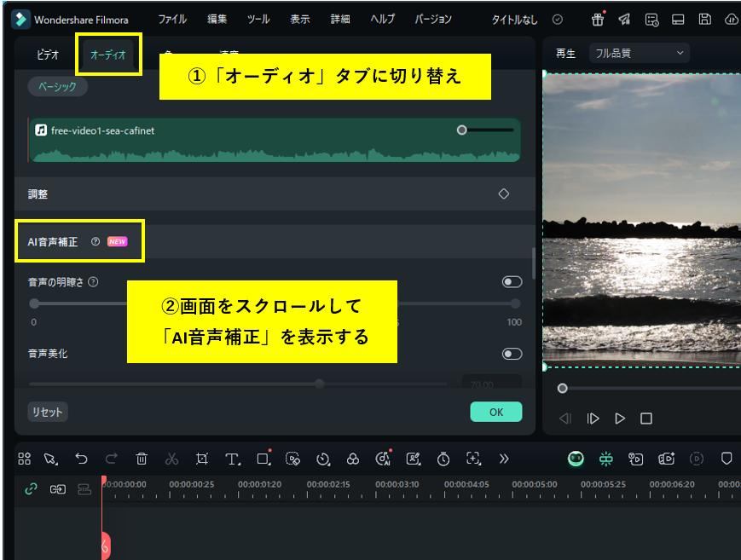Screen dimensions: 741x560
Task: Launch the AI assistant bot icon
Action: tap(576, 459)
